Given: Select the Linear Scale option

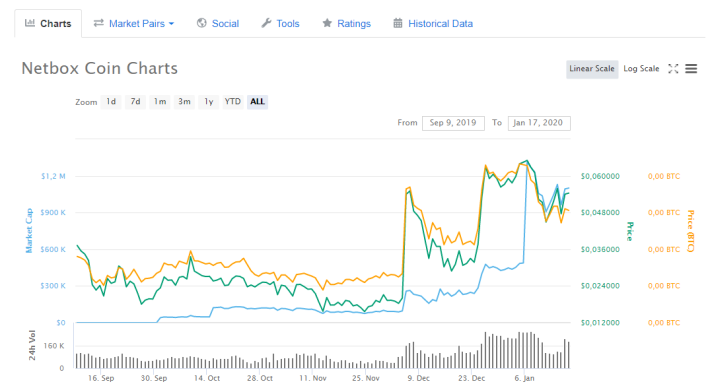Looking at the screenshot, I should (592, 69).
